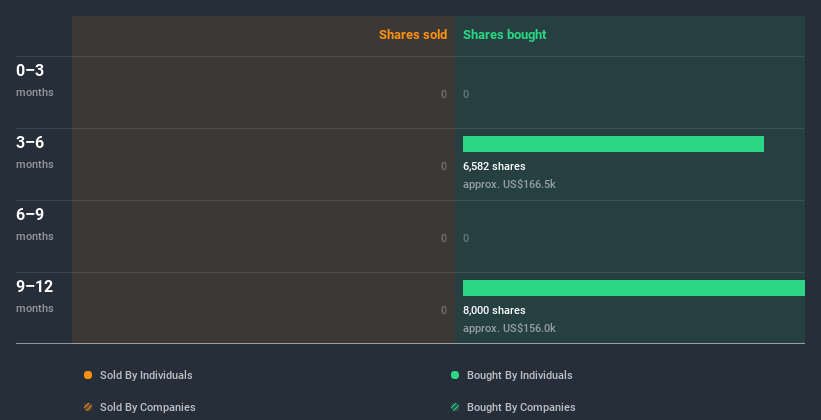
Task: Toggle the Sold By Individuals legend label
Action: click(146, 375)
